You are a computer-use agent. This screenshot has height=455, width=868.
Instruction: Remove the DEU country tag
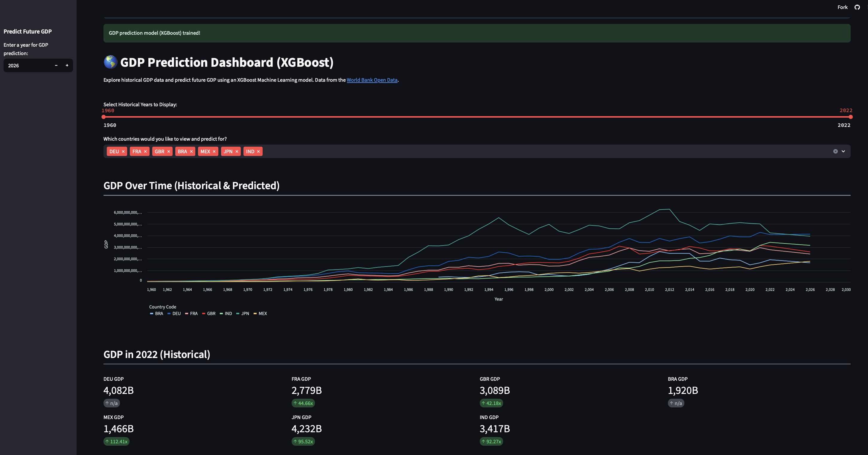pyautogui.click(x=123, y=151)
